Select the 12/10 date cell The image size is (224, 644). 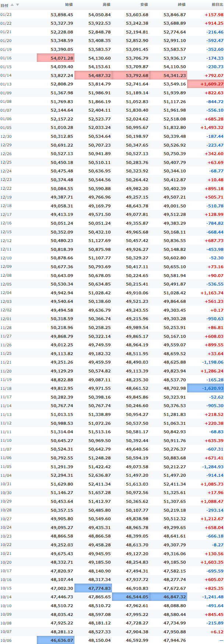pyautogui.click(x=6, y=258)
